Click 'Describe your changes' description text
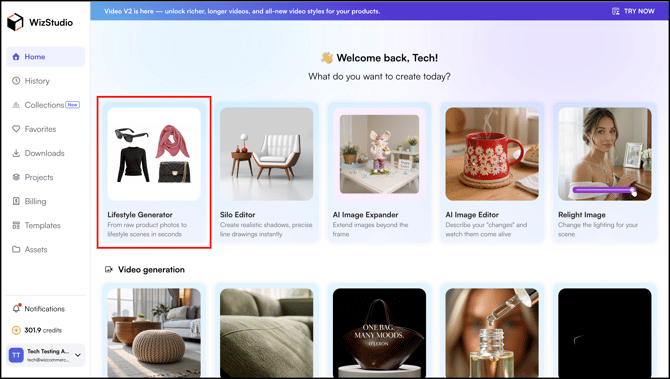Viewport: 670px width, 379px height. tap(486, 229)
